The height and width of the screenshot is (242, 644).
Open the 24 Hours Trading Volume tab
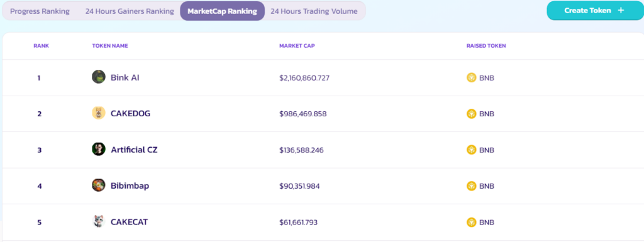pyautogui.click(x=314, y=11)
